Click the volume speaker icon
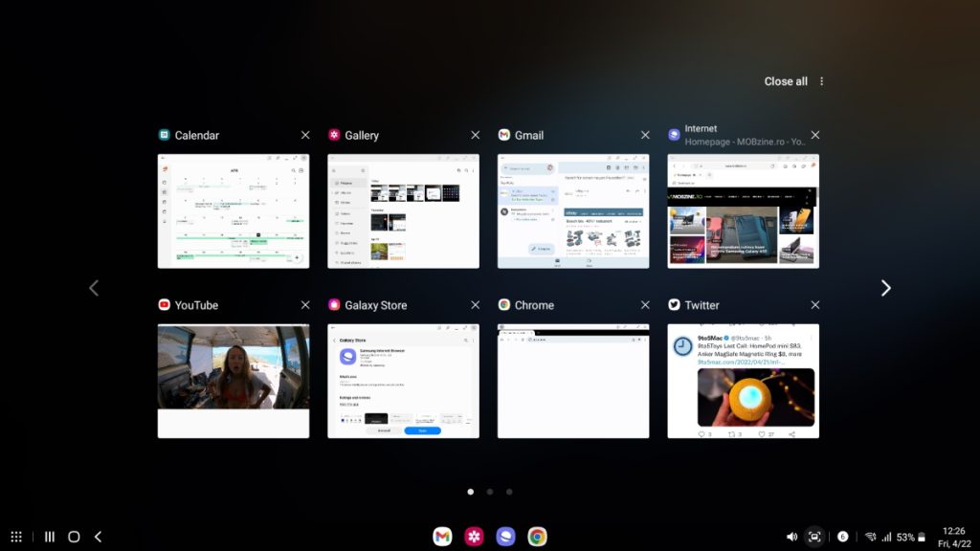 pos(791,537)
